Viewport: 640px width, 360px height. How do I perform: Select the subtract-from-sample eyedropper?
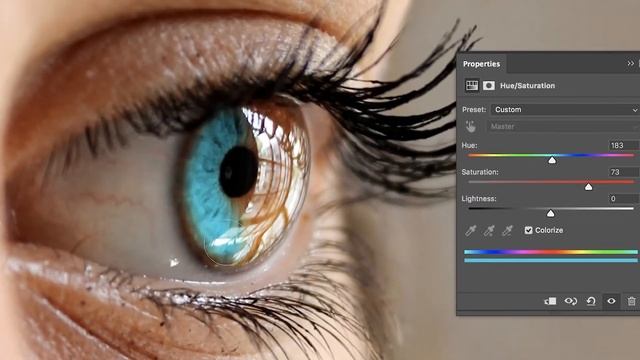click(507, 231)
